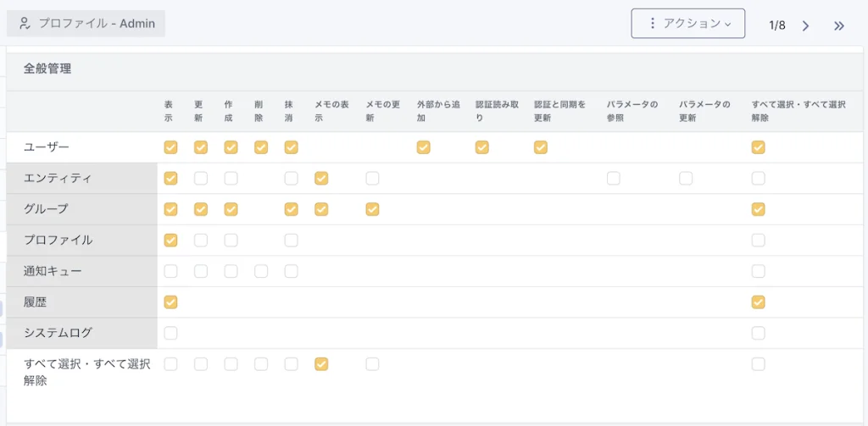Enable パラメータの参照 for エンティティ row
Image resolution: width=868 pixels, height=426 pixels.
(614, 178)
